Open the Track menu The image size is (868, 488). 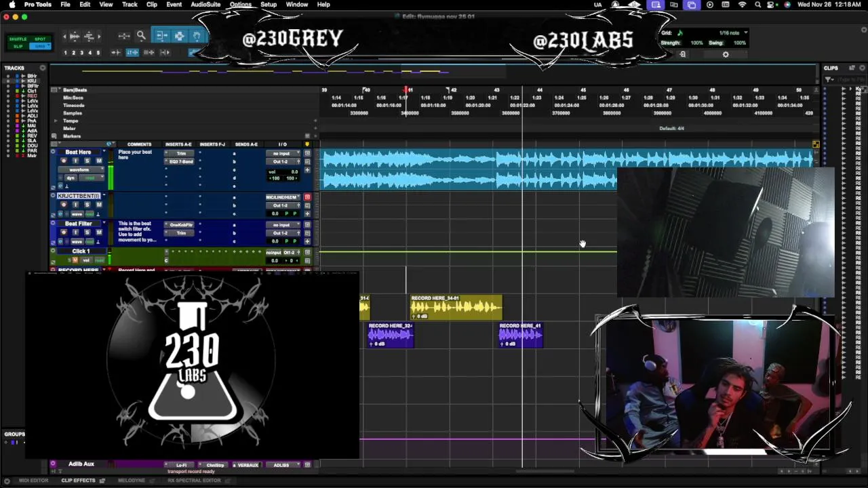point(130,5)
